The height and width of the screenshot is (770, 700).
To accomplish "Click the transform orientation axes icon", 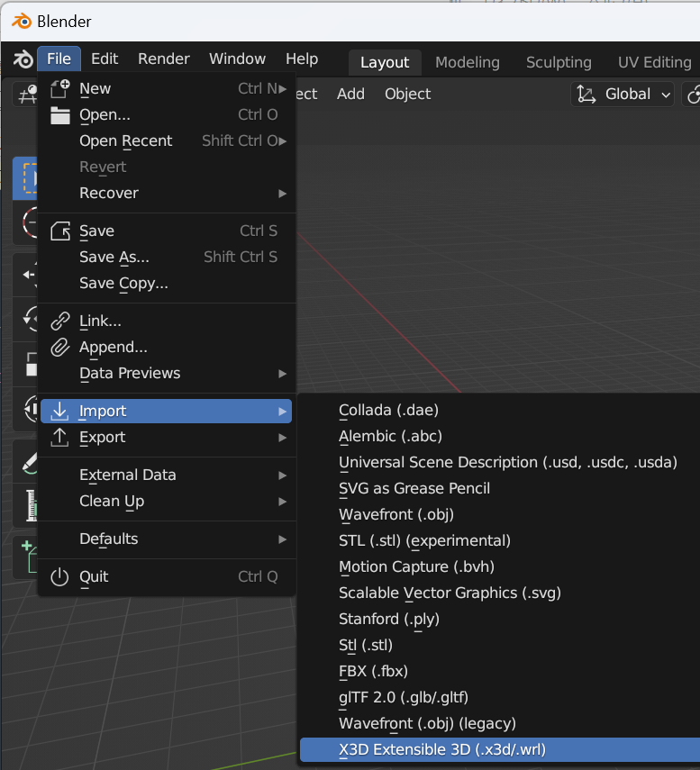I will (586, 94).
